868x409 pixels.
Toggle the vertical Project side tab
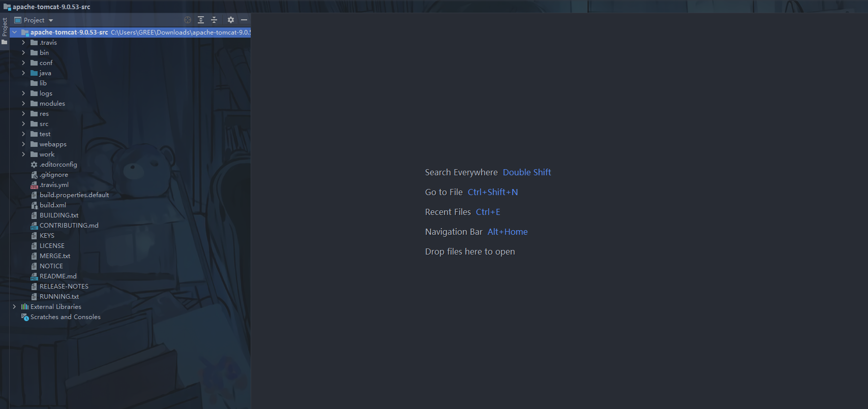point(5,32)
